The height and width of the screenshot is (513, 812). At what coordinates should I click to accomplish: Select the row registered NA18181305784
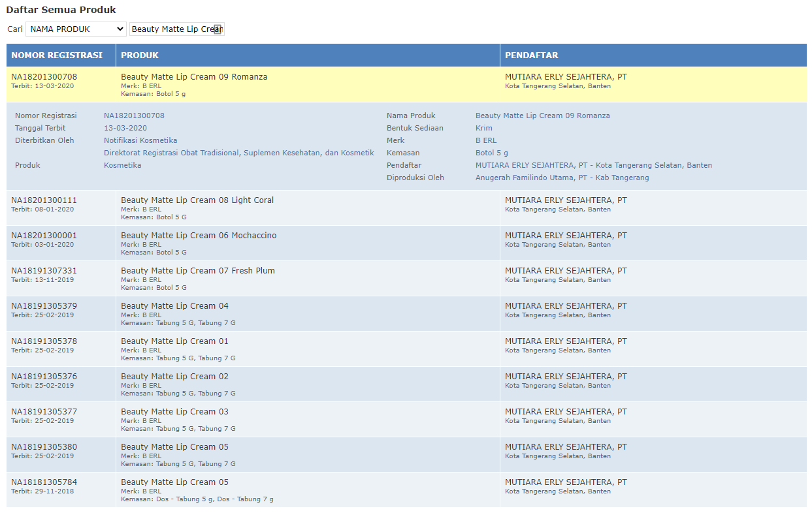pyautogui.click(x=44, y=482)
